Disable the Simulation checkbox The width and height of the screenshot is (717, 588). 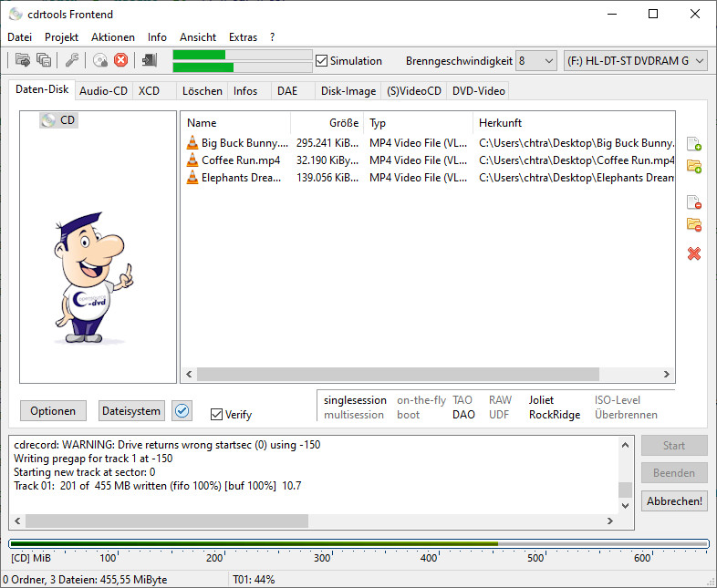321,61
